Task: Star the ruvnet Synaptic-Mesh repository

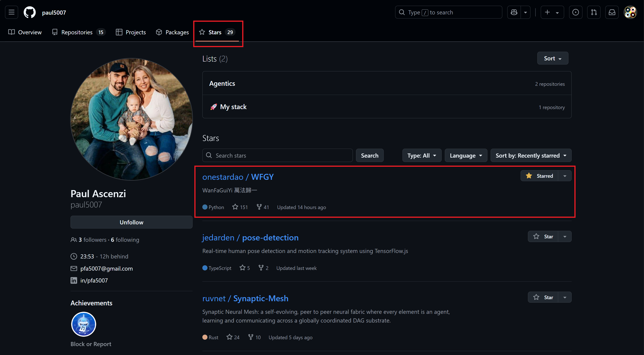Action: click(543, 297)
